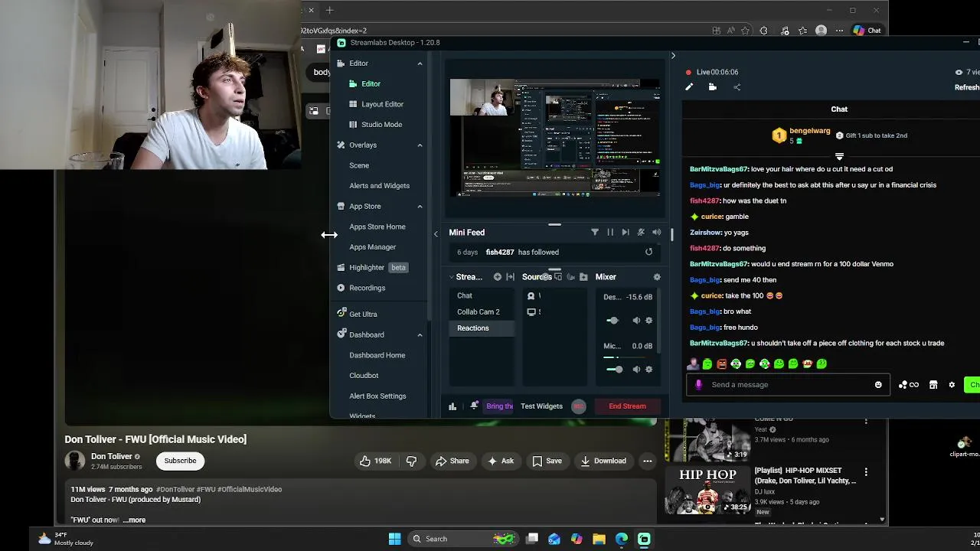980x551 pixels.
Task: Collapse the live chat dock chevron
Action: pos(673,56)
